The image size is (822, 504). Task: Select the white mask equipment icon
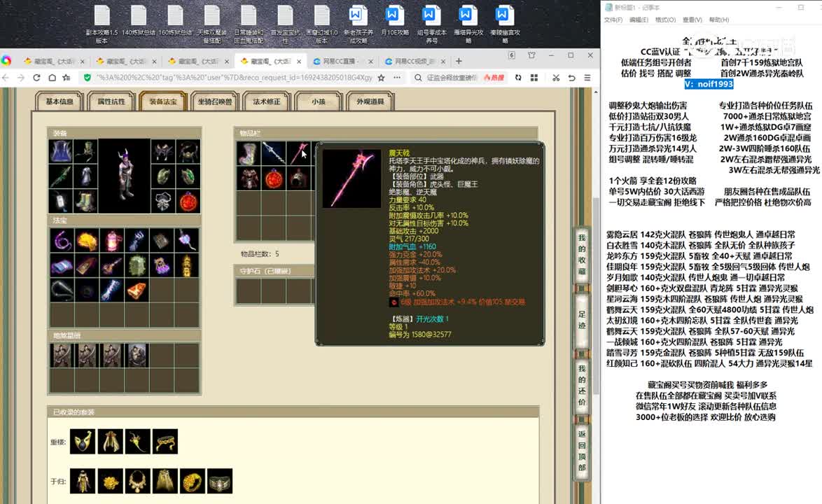pyautogui.click(x=163, y=201)
